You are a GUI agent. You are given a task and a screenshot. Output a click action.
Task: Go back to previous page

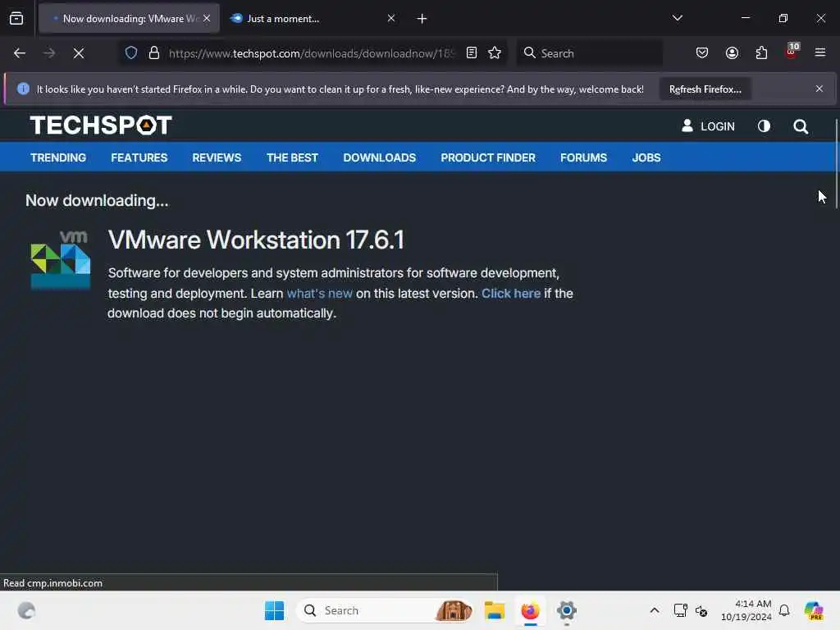(x=20, y=53)
